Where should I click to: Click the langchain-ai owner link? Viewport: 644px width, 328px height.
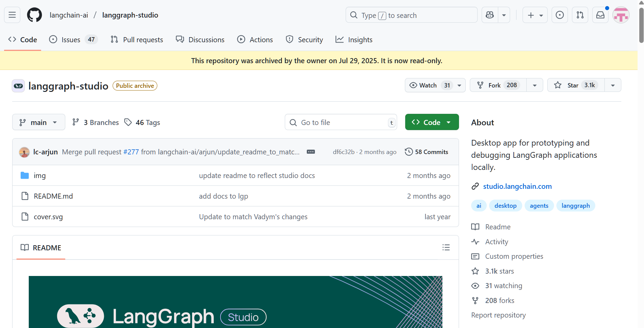pos(69,15)
